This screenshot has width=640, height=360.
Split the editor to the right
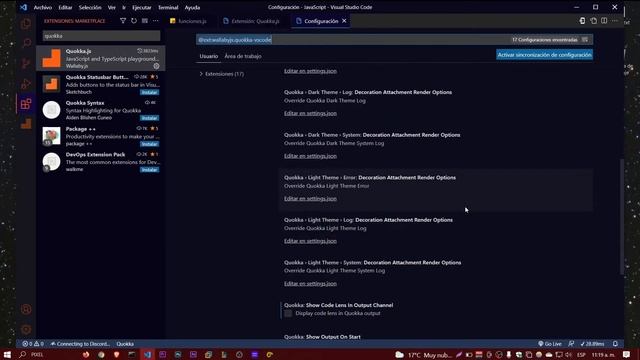pyautogui.click(x=604, y=21)
